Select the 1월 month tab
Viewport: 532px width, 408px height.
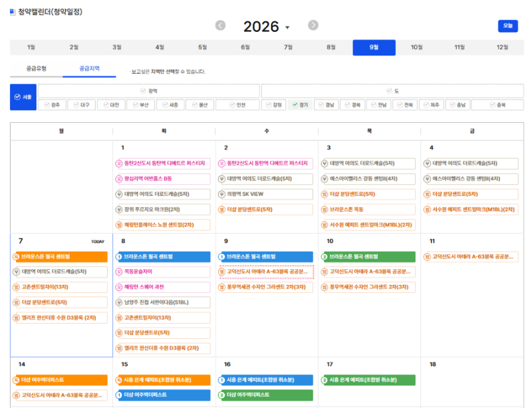31,47
